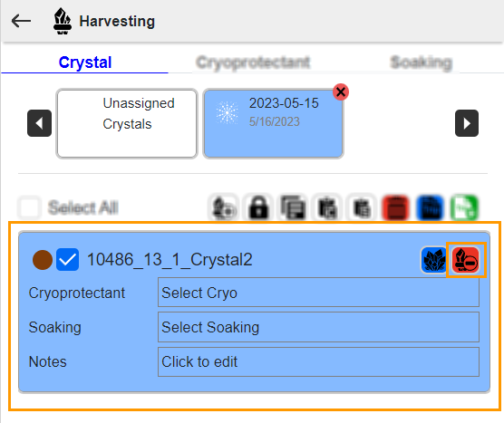Click the red archive icon in the toolbar
Viewport: 504px width, 423px height.
tap(396, 207)
